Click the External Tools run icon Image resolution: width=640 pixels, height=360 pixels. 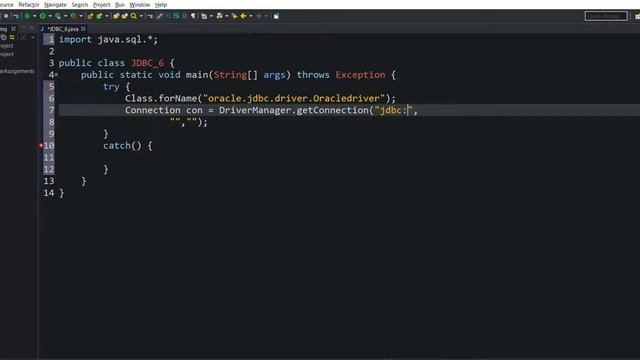pyautogui.click(x=73, y=16)
